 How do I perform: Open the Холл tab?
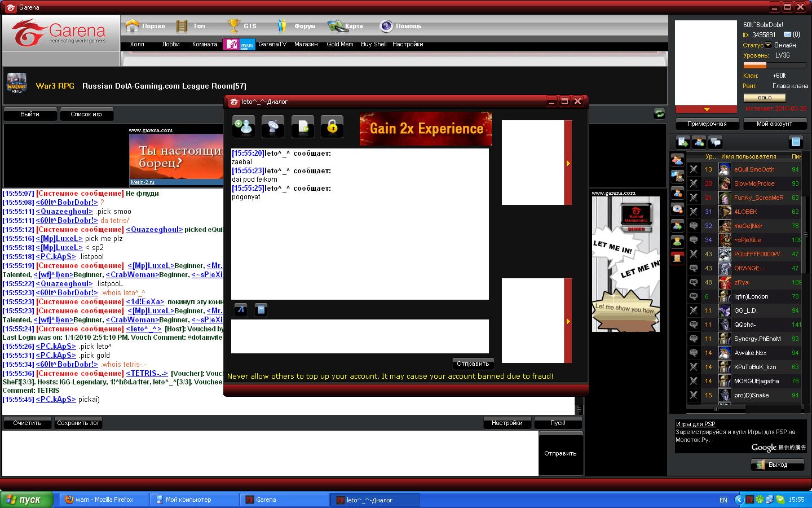pyautogui.click(x=137, y=44)
